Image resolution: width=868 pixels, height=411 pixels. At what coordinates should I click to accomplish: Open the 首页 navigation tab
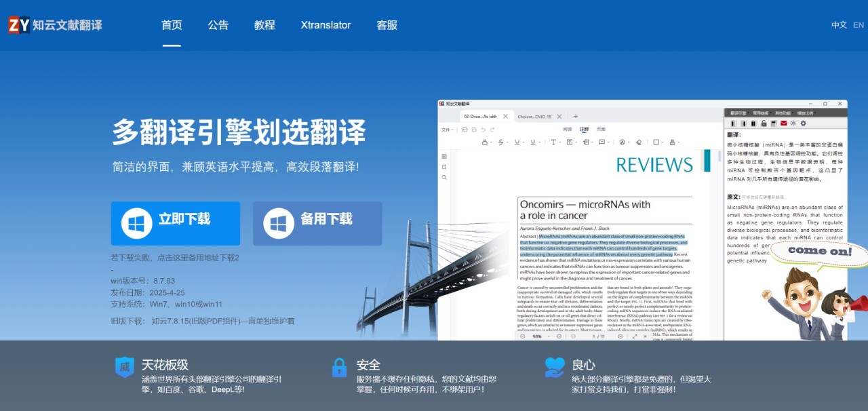click(172, 25)
